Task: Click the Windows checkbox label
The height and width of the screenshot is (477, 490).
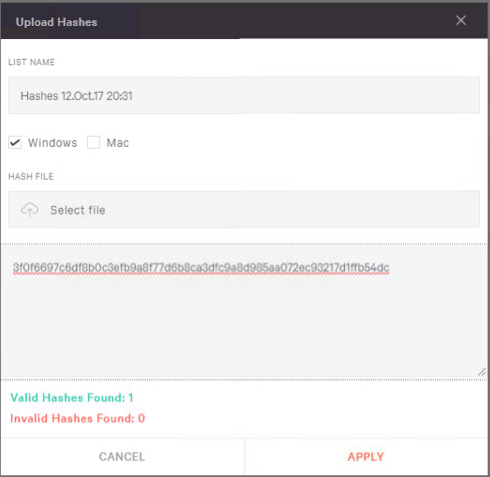Action: pos(53,143)
